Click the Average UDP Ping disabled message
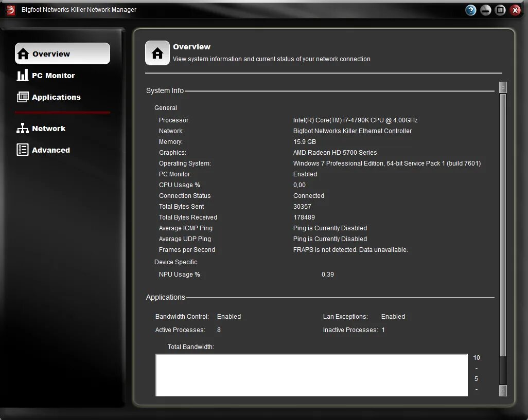 click(x=330, y=239)
